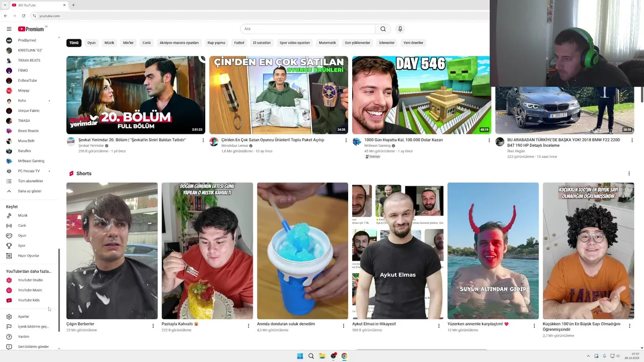Open Geri bildirim gönder in sidebar
This screenshot has width=644, height=362.
pos(30,346)
